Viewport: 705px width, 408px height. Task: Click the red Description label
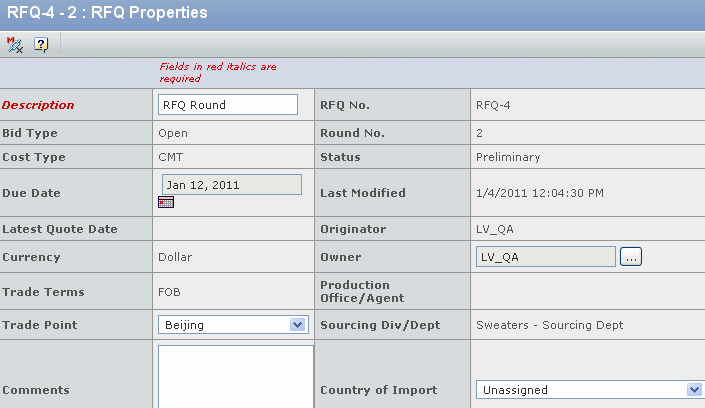point(38,105)
